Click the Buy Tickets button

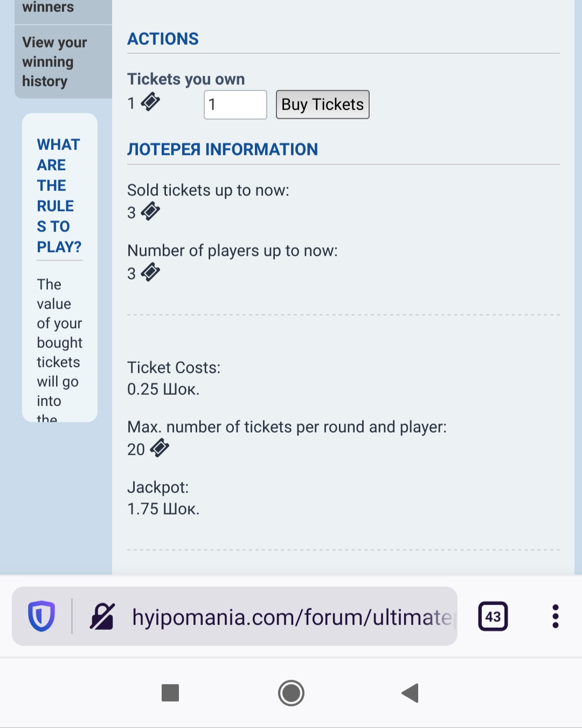[x=322, y=105]
